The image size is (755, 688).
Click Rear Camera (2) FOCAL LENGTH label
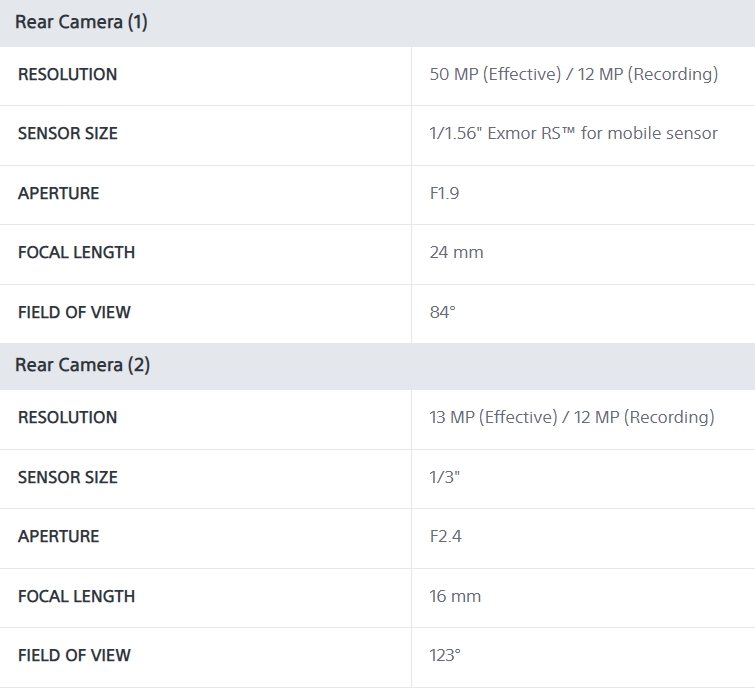pos(77,597)
